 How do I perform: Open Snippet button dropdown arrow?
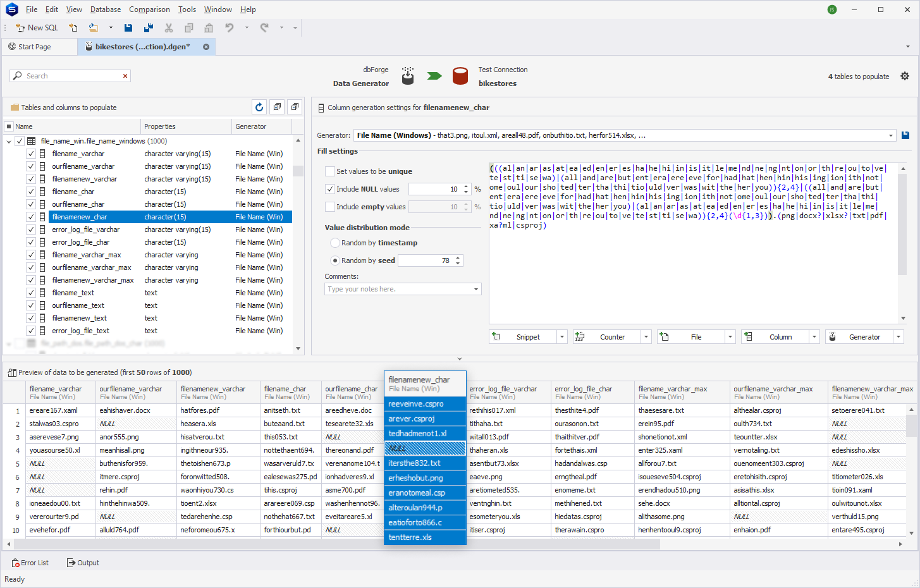click(x=562, y=337)
